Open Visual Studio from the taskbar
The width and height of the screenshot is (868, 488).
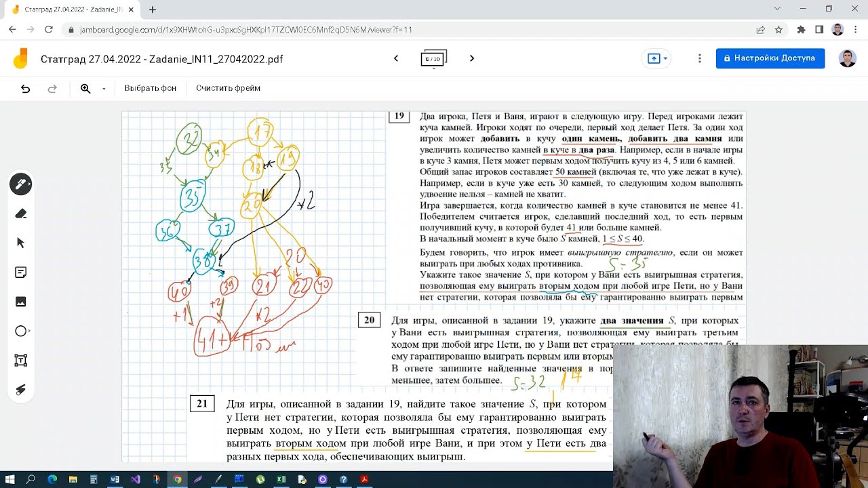[x=135, y=479]
